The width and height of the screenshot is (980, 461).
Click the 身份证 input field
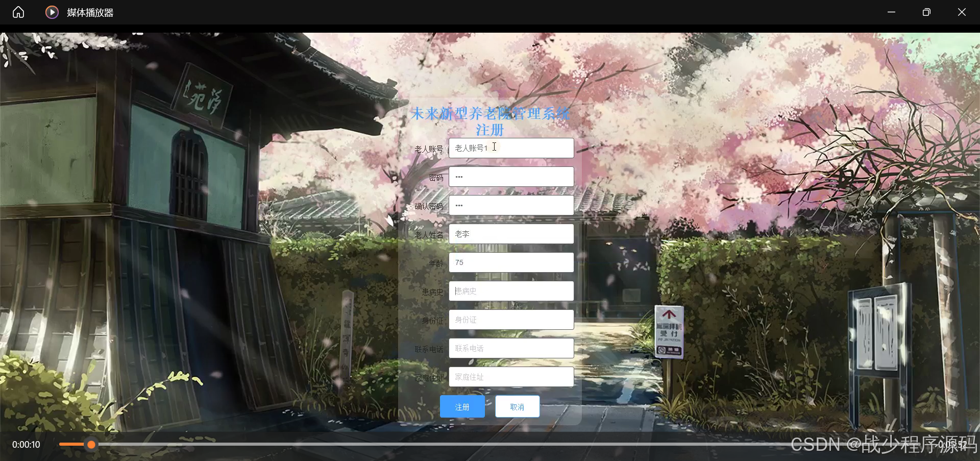pos(511,320)
